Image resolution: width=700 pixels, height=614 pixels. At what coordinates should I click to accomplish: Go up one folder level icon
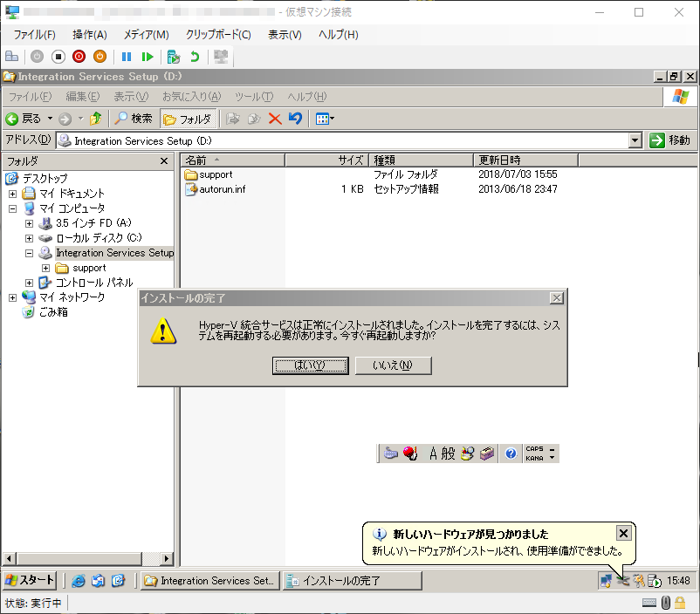pos(95,119)
